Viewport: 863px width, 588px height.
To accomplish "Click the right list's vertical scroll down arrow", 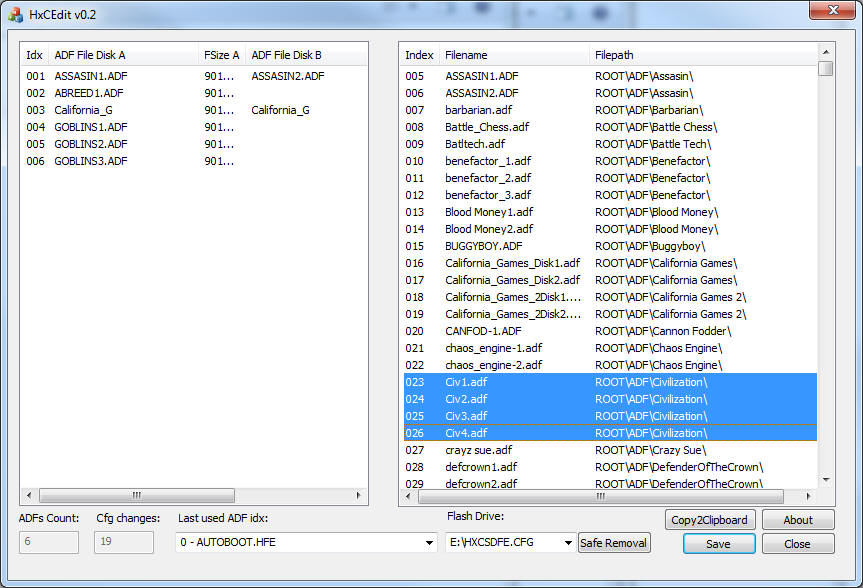I will (826, 480).
